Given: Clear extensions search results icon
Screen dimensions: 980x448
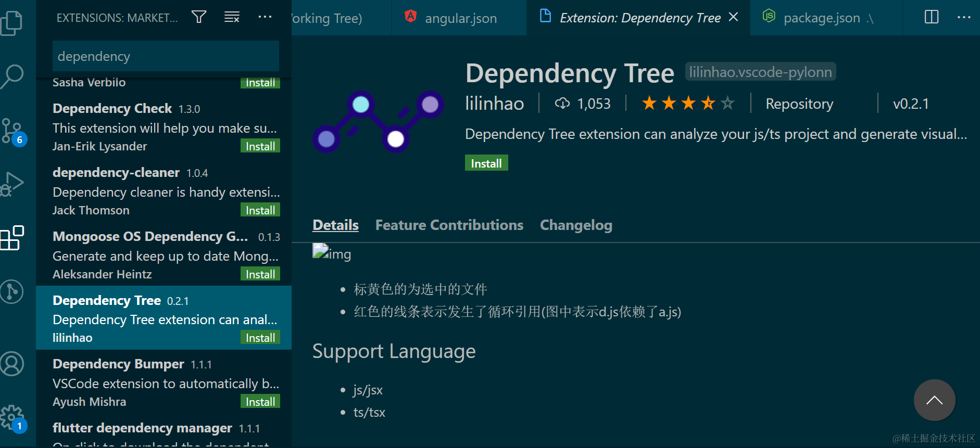Looking at the screenshot, I should click(232, 17).
